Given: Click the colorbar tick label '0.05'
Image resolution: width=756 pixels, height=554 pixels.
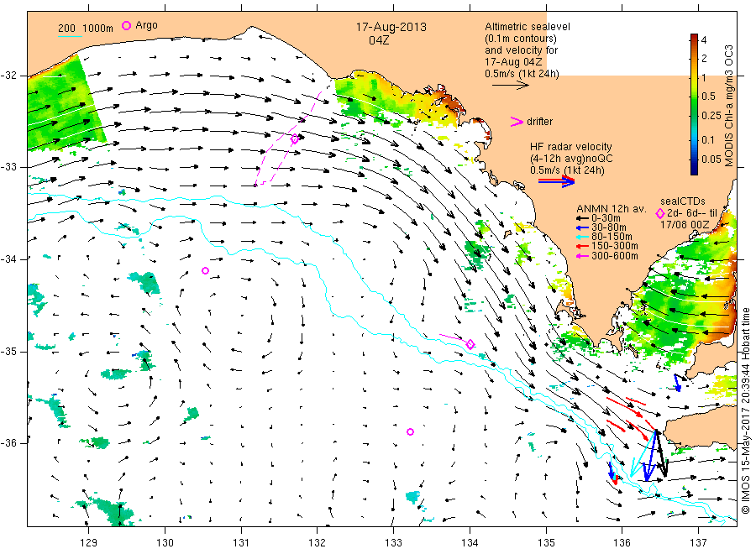Looking at the screenshot, I should click(x=711, y=159).
